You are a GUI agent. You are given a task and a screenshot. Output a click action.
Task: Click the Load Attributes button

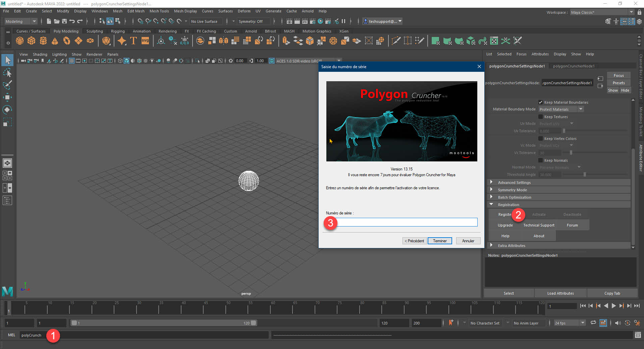tap(560, 293)
